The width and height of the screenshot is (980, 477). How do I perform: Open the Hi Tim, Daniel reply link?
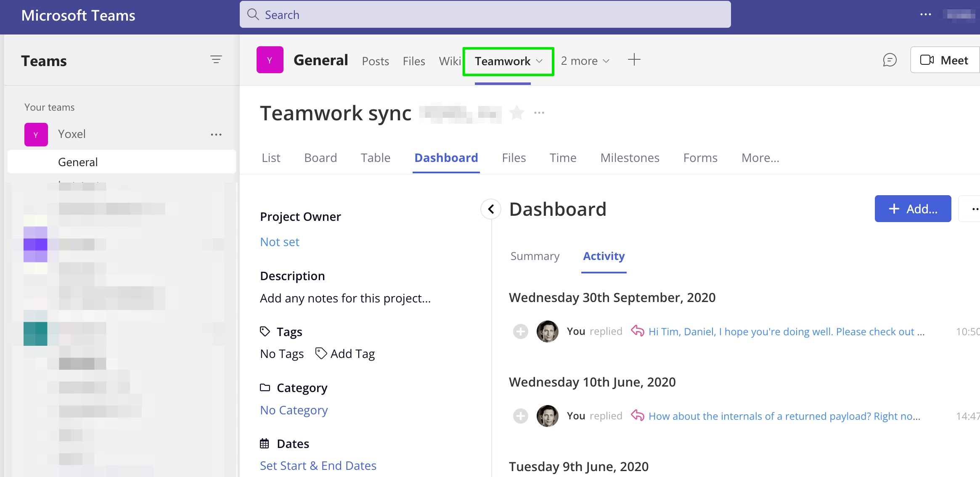pyautogui.click(x=787, y=331)
